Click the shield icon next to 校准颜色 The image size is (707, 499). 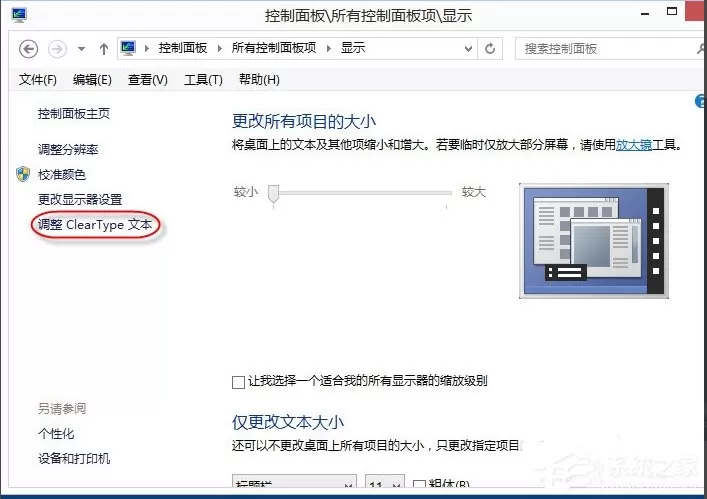click(23, 174)
